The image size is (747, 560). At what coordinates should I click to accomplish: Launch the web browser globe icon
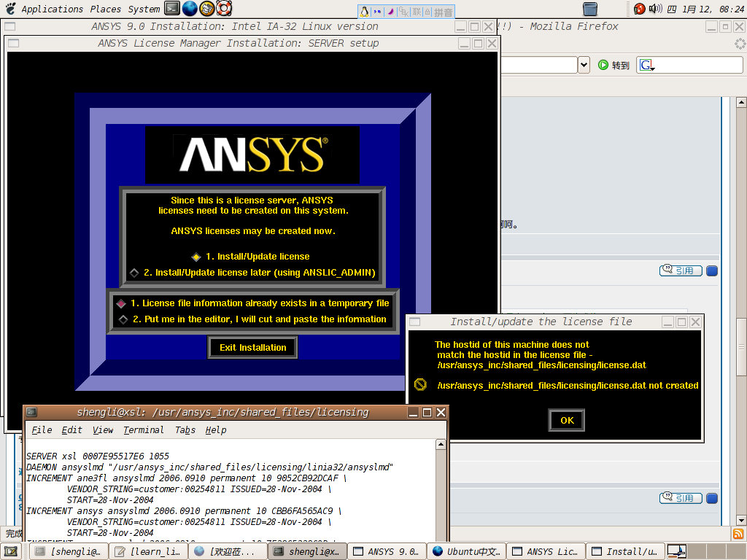pos(190,8)
